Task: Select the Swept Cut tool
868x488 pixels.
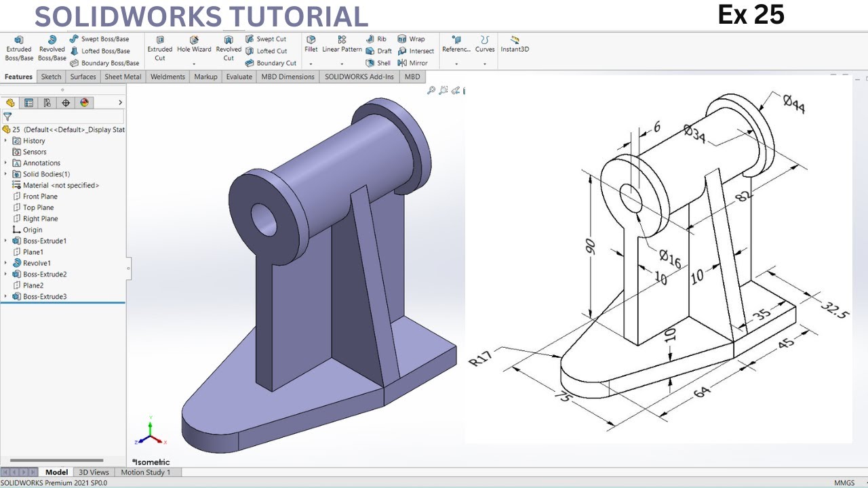Action: point(266,39)
